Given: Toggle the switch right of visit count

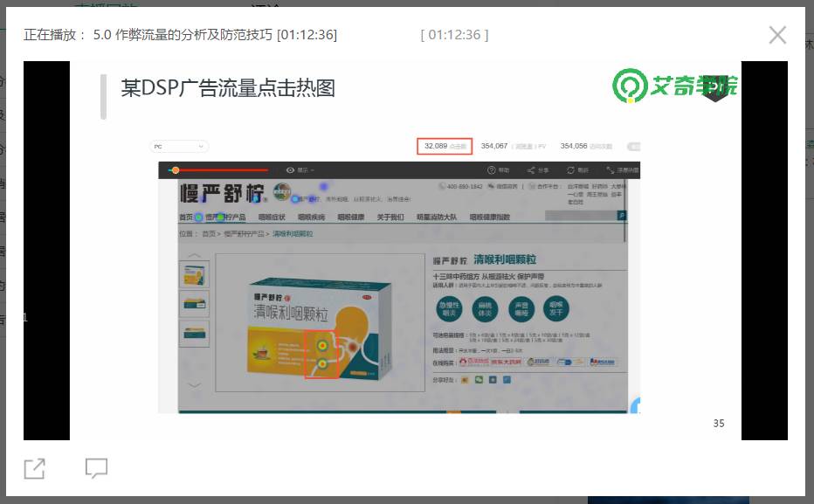Looking at the screenshot, I should pos(633,147).
